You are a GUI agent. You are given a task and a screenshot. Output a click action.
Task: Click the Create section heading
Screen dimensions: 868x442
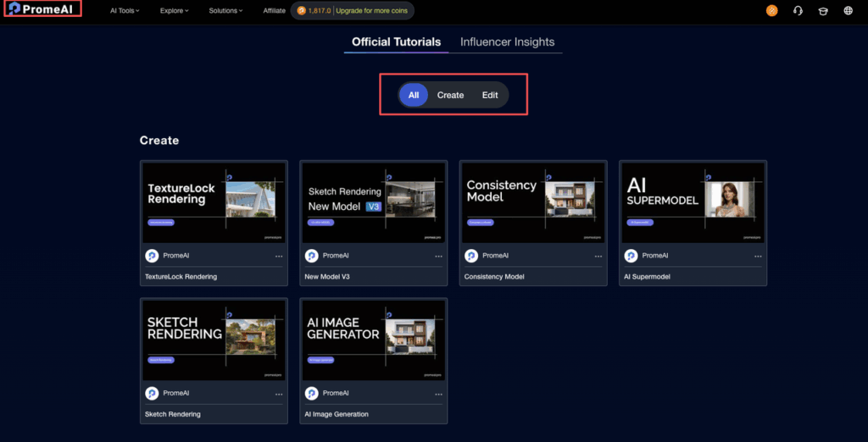coord(159,141)
